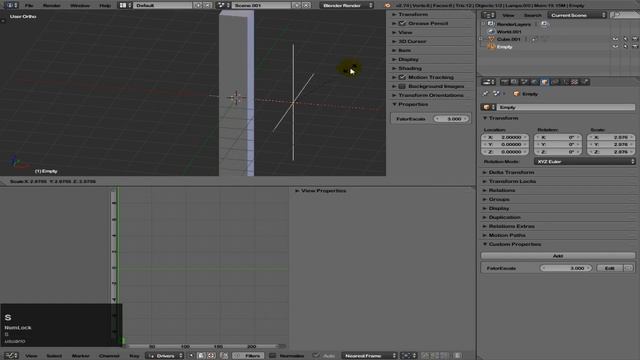
Task: Open the screen layout browse icon
Action: [125, 5]
